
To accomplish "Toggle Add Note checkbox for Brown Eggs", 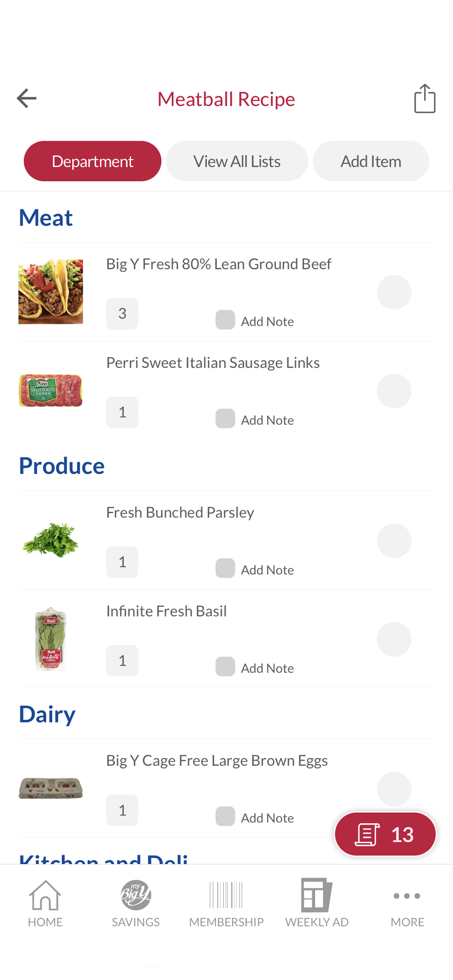I will pos(225,815).
